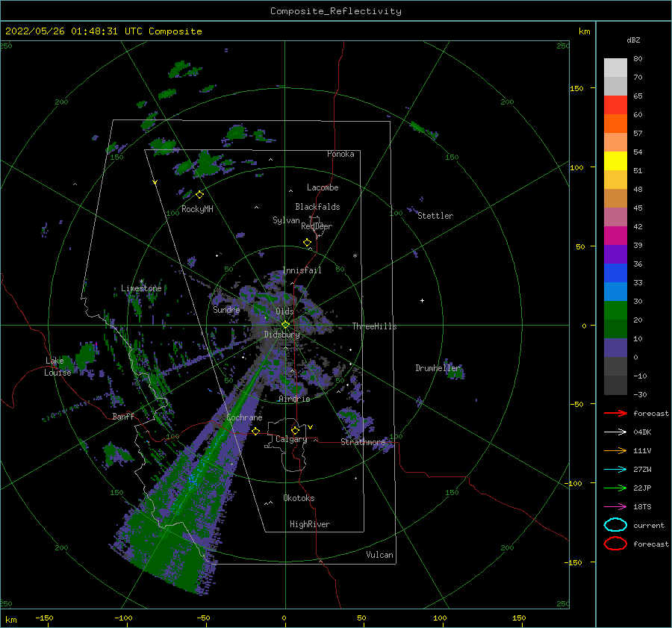Click the red forecast arrow in legend
The height and width of the screenshot is (628, 672).
tap(615, 413)
